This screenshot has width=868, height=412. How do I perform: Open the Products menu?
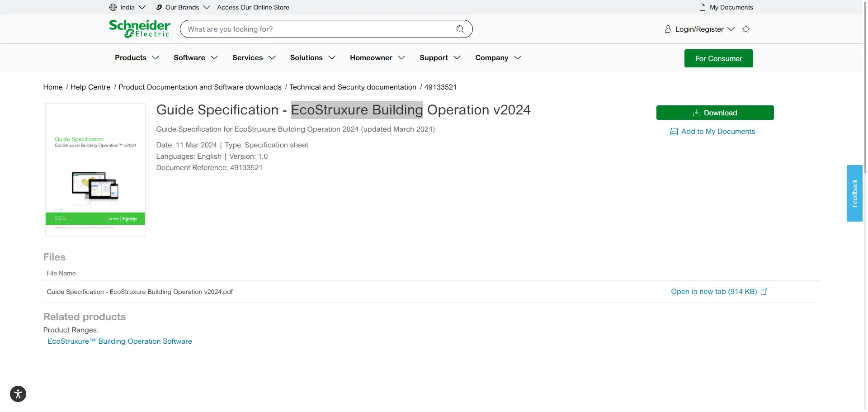[x=137, y=58]
